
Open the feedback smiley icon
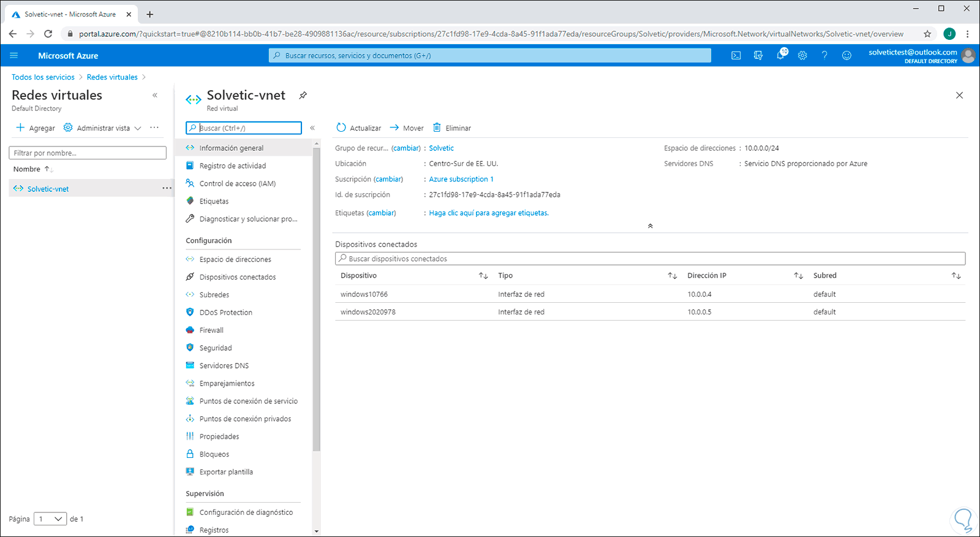click(x=846, y=56)
